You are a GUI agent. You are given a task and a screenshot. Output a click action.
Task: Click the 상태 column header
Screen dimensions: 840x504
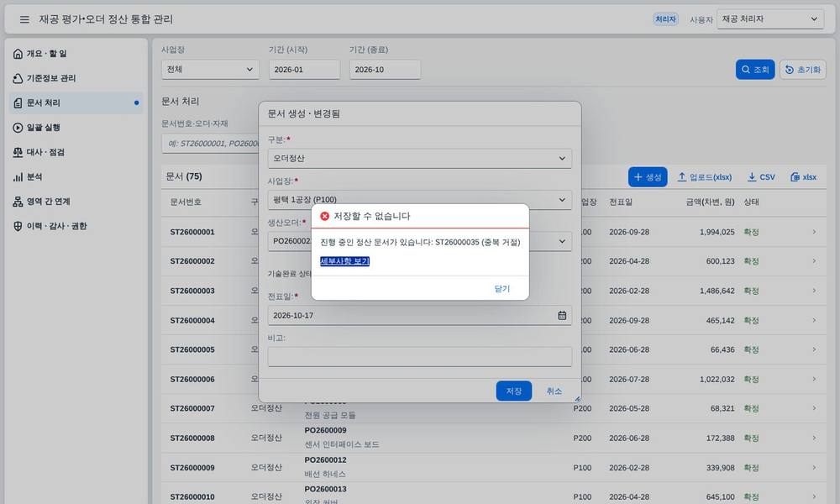click(751, 202)
